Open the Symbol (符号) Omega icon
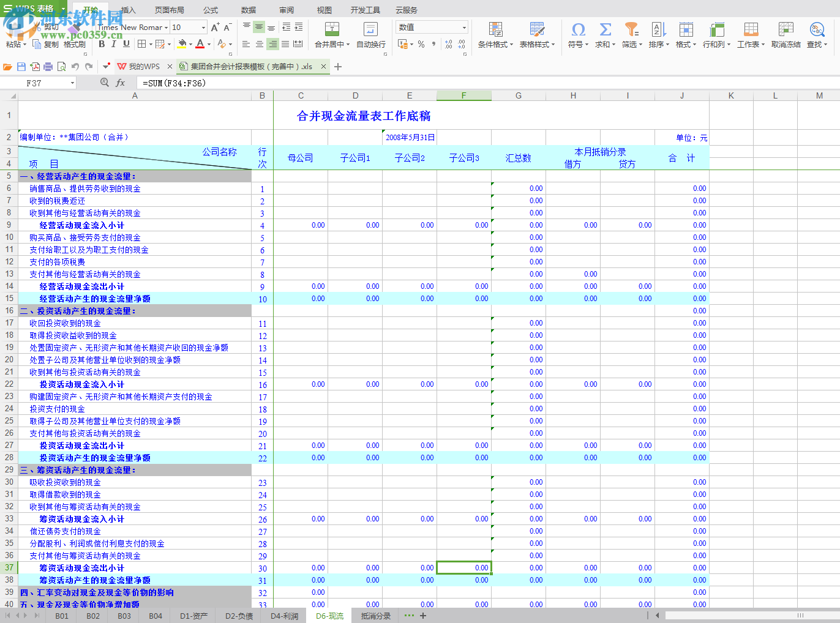 tap(578, 29)
